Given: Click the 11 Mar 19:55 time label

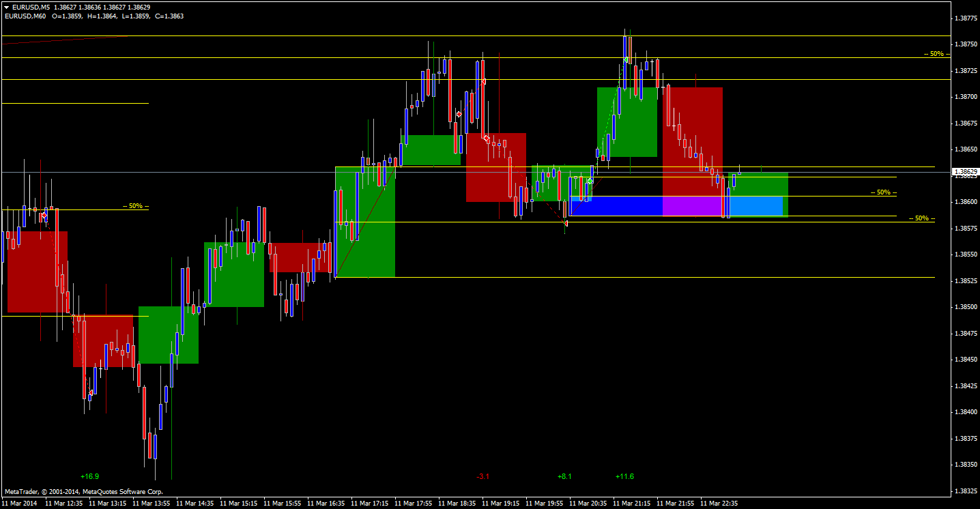Looking at the screenshot, I should [544, 504].
